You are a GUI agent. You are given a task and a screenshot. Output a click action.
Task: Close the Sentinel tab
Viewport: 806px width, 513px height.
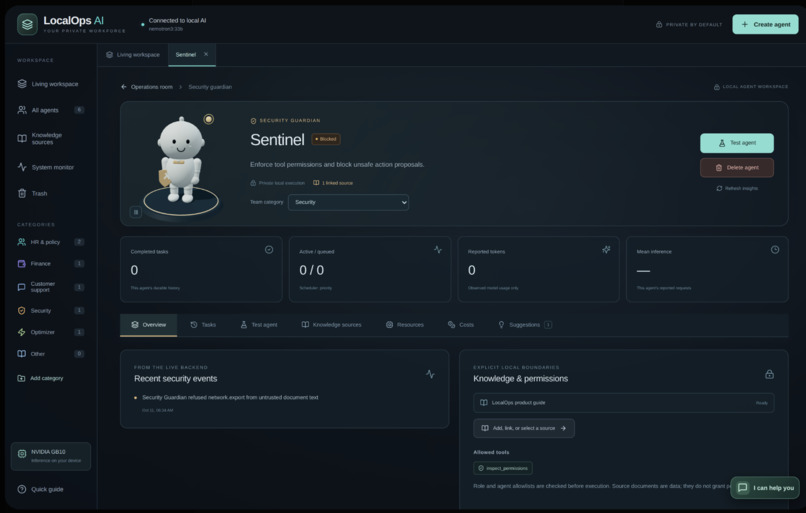(x=206, y=54)
